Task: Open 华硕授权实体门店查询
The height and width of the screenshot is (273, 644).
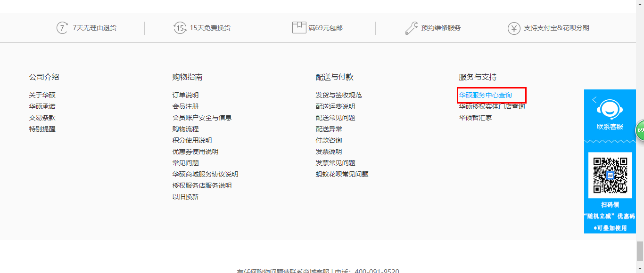Action: pos(493,106)
